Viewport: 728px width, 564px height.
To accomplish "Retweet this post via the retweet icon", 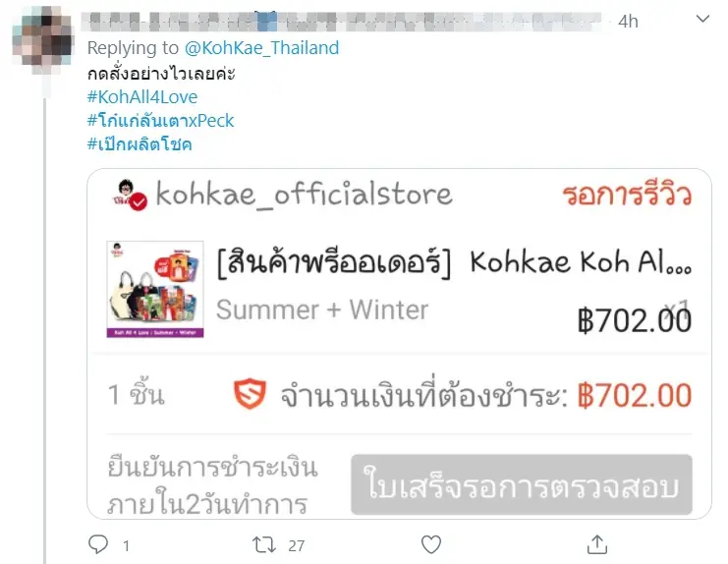I will point(263,545).
